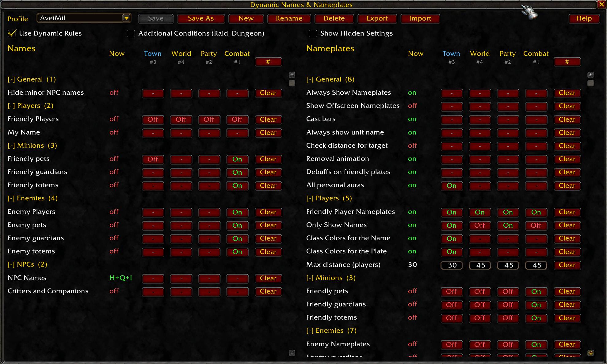Open the Profile dropdown arrow

point(126,18)
